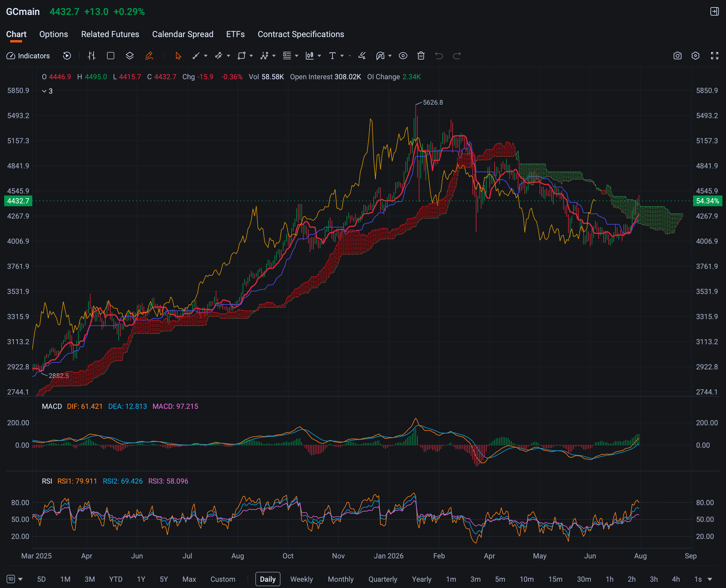Image resolution: width=726 pixels, height=588 pixels.
Task: Open chart settings hexagon gear icon
Action: [x=696, y=56]
